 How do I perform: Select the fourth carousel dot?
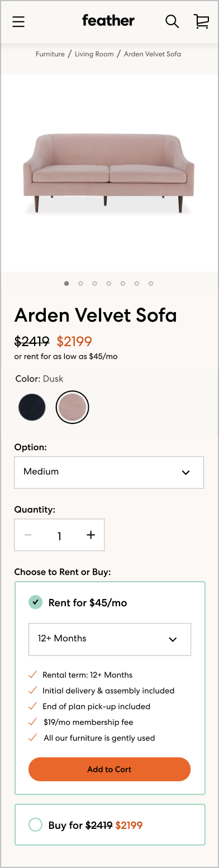click(x=108, y=284)
